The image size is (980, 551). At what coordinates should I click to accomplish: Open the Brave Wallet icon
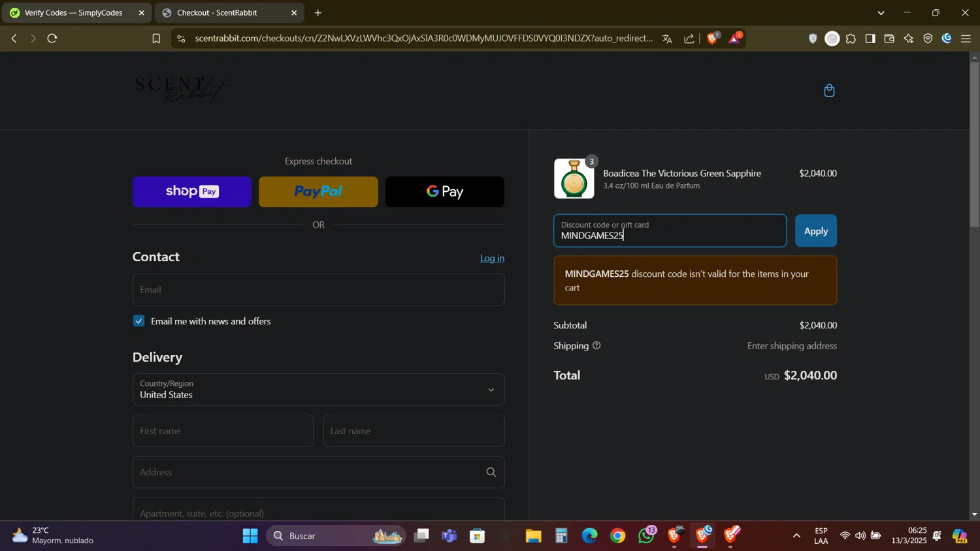coord(889,39)
